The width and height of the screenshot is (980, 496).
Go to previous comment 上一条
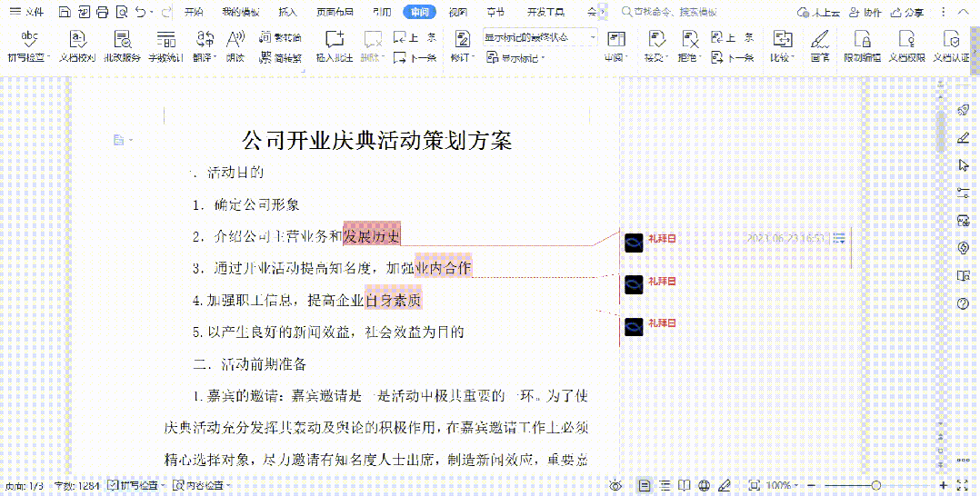click(415, 37)
